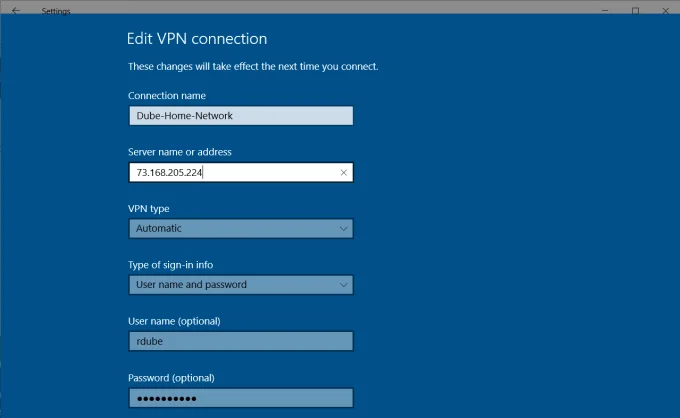
Task: Clear the server address with the X icon
Action: (343, 173)
